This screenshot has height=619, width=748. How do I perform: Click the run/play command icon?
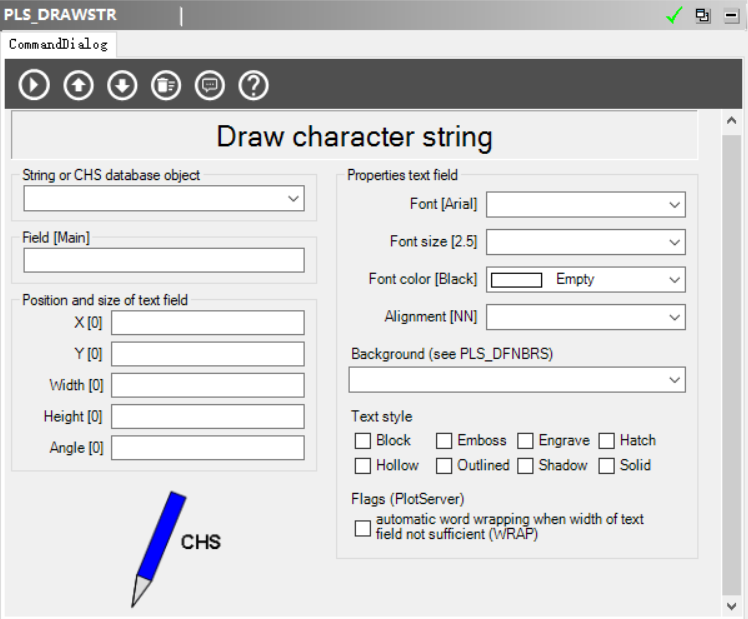coord(34,86)
